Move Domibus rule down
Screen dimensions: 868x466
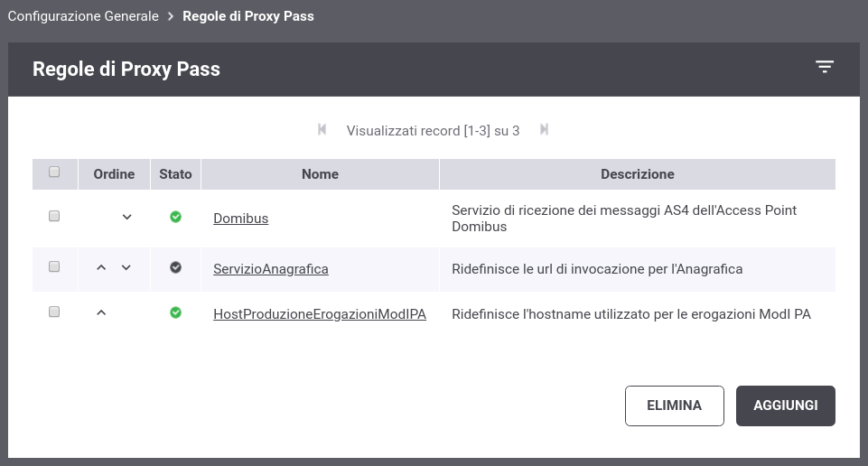point(126,217)
